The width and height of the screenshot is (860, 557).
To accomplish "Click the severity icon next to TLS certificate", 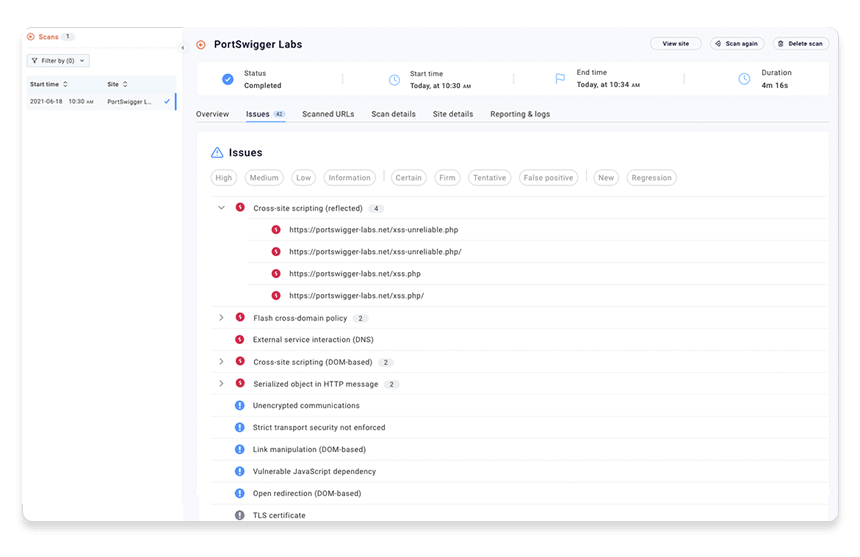I will point(240,516).
